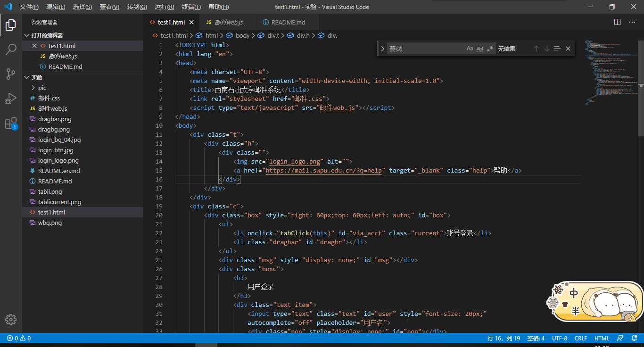Open the Extensions view with badge

coord(11,124)
